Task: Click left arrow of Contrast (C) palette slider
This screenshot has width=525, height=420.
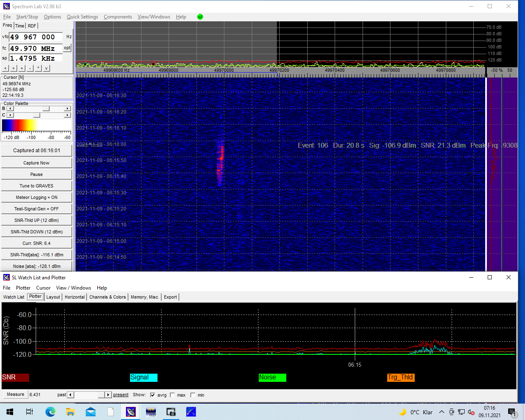Action: click(x=10, y=115)
